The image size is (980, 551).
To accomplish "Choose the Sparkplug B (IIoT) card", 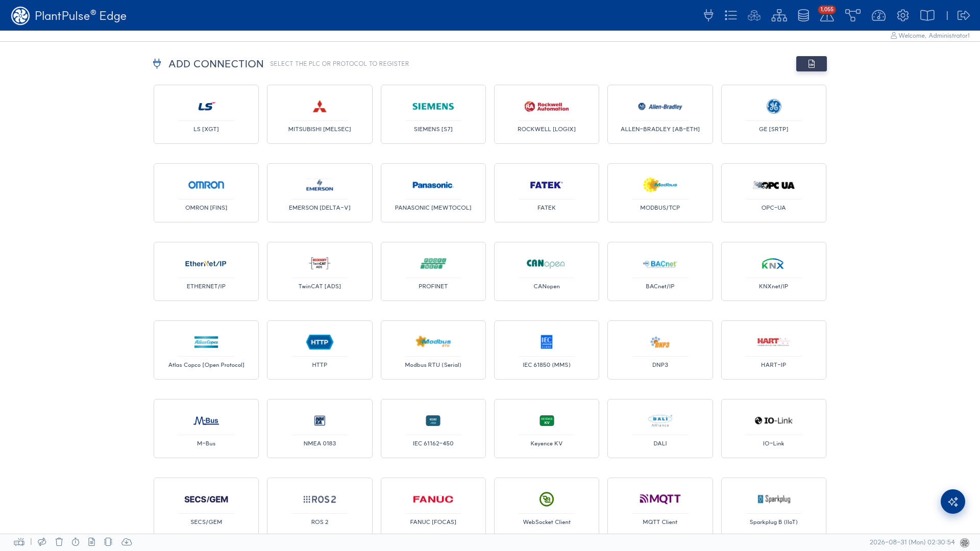I will point(774,506).
